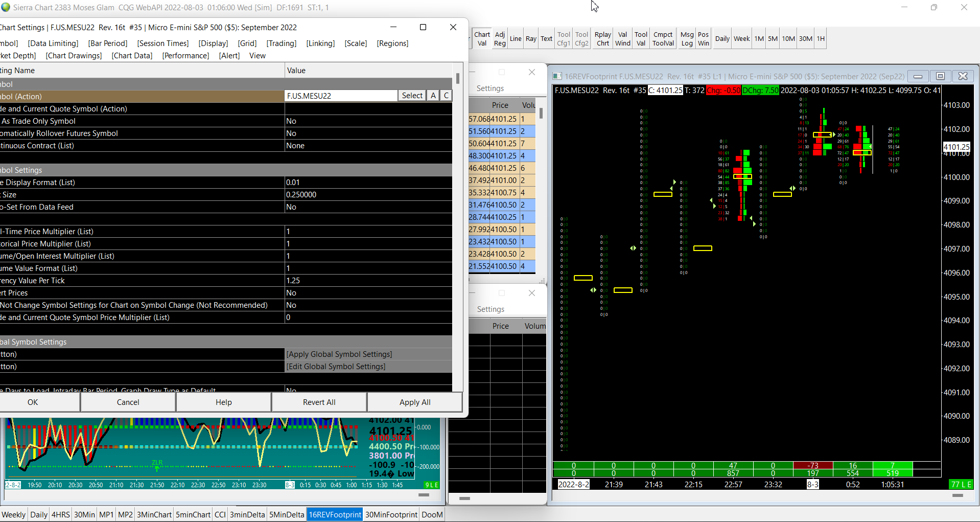The image size is (980, 522).
Task: Click the Chart Val toolbar button
Action: [482, 39]
